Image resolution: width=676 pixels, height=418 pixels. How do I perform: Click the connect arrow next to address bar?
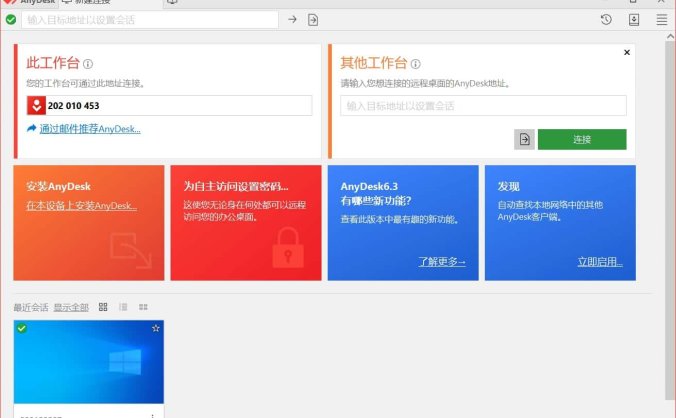pos(292,19)
